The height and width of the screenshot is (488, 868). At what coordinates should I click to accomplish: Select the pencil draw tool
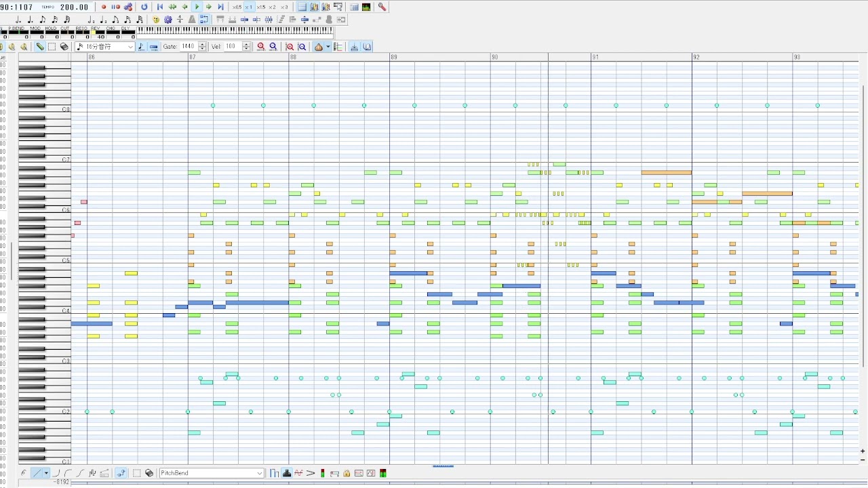click(x=40, y=47)
